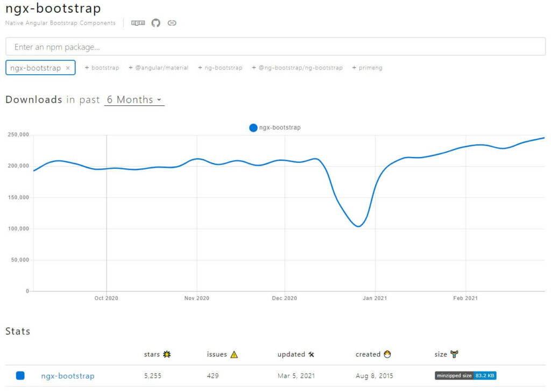Open ngx-bootstrap link in Stats table
This screenshot has height=392, width=551.
pyautogui.click(x=68, y=376)
